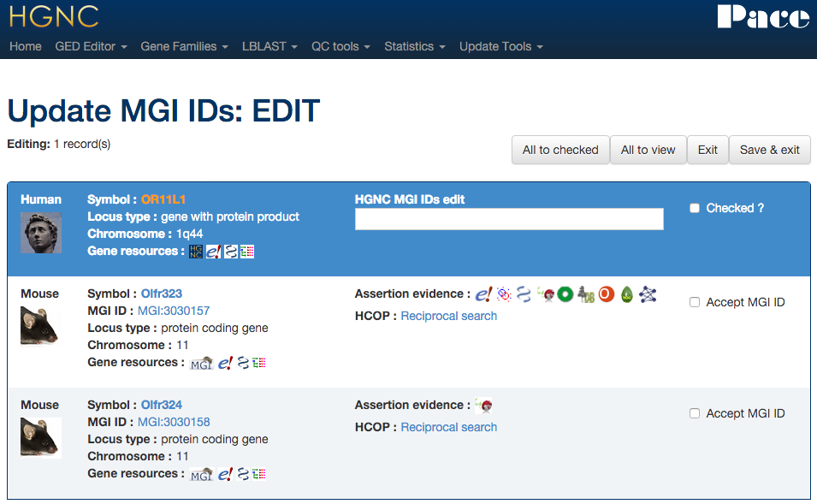Screen dimensions: 817x504
Task: Click blue network evidence icon for Olfr323
Action: pos(648,294)
